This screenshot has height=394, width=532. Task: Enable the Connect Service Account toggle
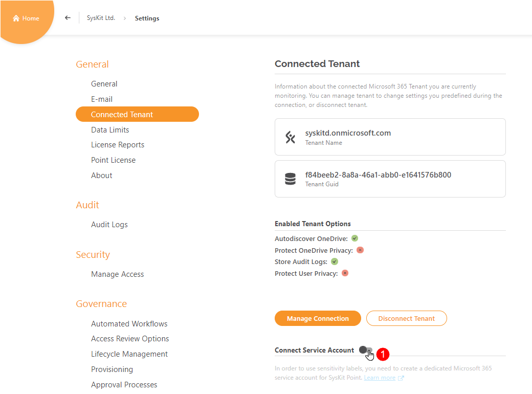[365, 350]
